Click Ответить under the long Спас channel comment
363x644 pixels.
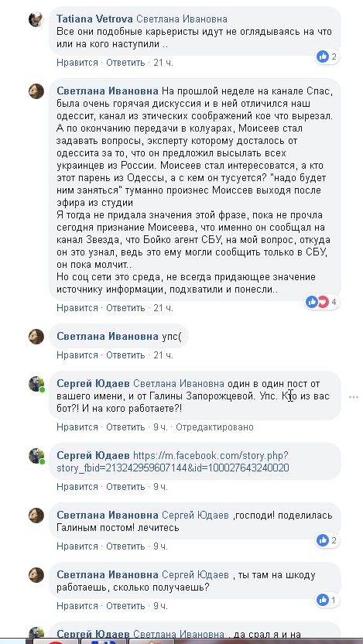(x=125, y=307)
